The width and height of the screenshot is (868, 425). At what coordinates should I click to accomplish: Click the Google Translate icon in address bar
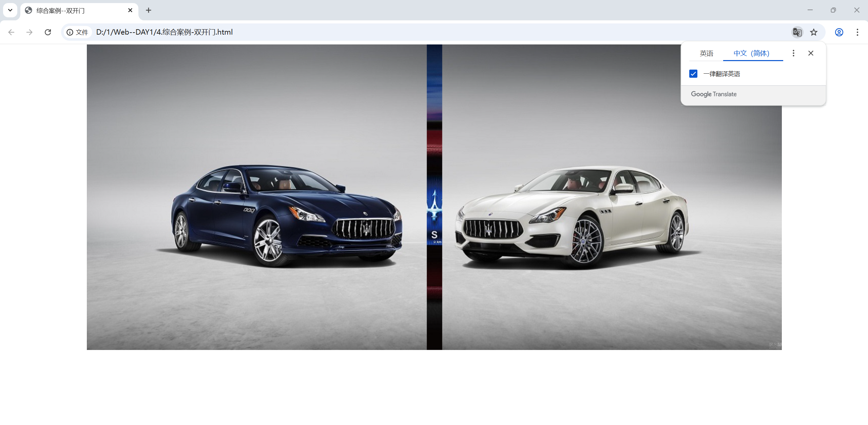(x=797, y=32)
